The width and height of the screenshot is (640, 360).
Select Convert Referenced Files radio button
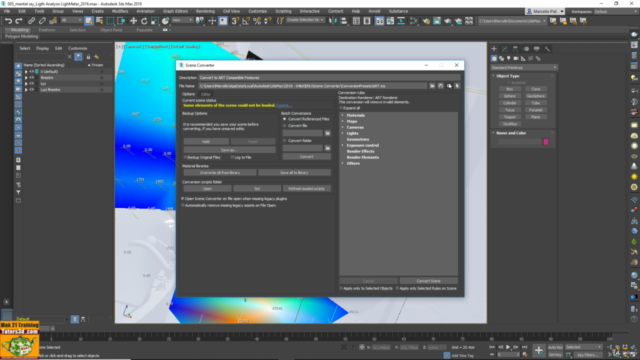pos(284,119)
